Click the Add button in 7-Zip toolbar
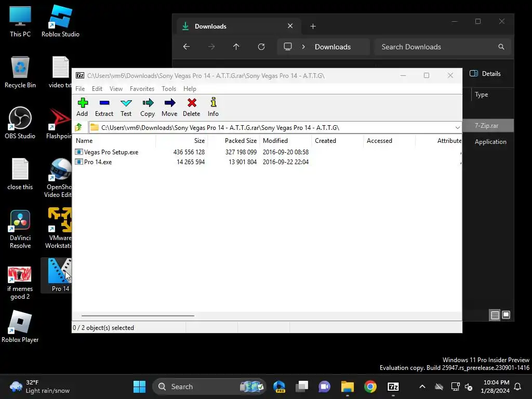The height and width of the screenshot is (399, 532). 82,107
